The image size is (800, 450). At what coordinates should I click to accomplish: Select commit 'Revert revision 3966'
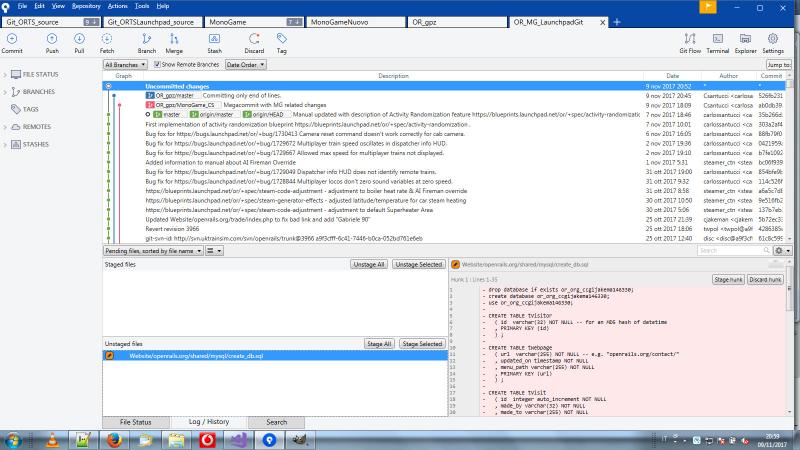444,229
